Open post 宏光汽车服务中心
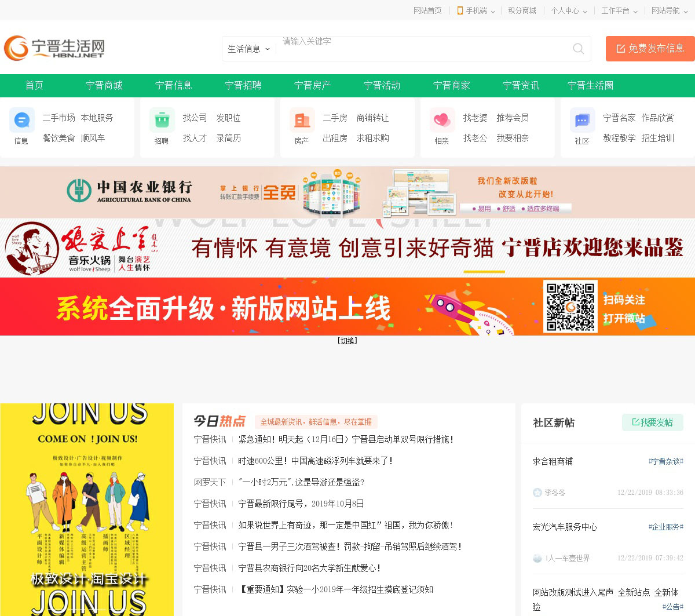Image resolution: width=695 pixels, height=616 pixels. (565, 527)
